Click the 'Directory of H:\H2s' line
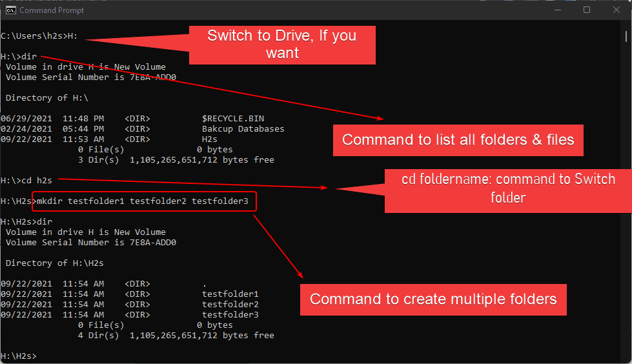632x364 pixels. pyautogui.click(x=55, y=263)
